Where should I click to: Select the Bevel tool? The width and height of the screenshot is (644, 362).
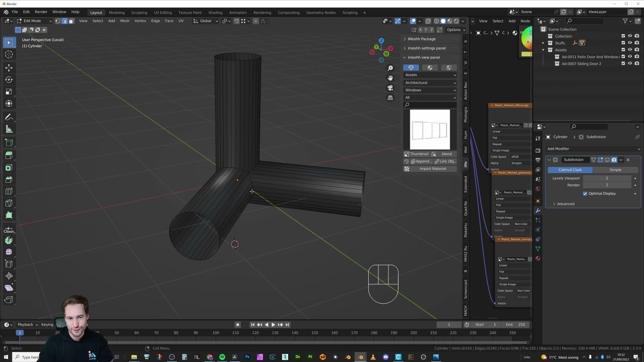[9, 180]
